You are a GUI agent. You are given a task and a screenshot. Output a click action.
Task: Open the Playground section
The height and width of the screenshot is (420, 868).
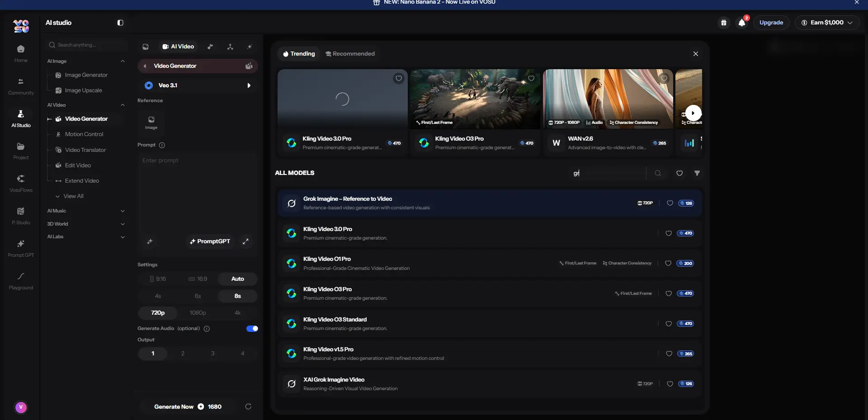tap(21, 281)
